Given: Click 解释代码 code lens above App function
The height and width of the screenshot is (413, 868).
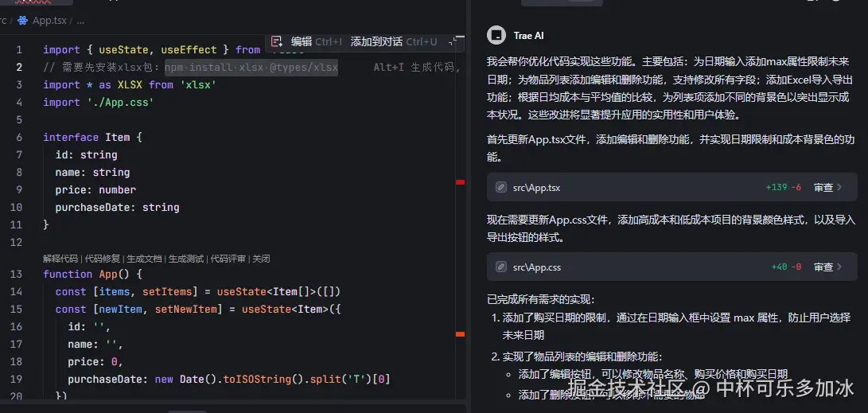Looking at the screenshot, I should point(60,259).
